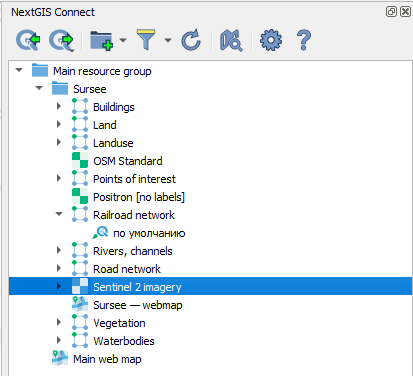Float the NextGIS Connect panel
This screenshot has height=376, width=413.
tap(391, 12)
